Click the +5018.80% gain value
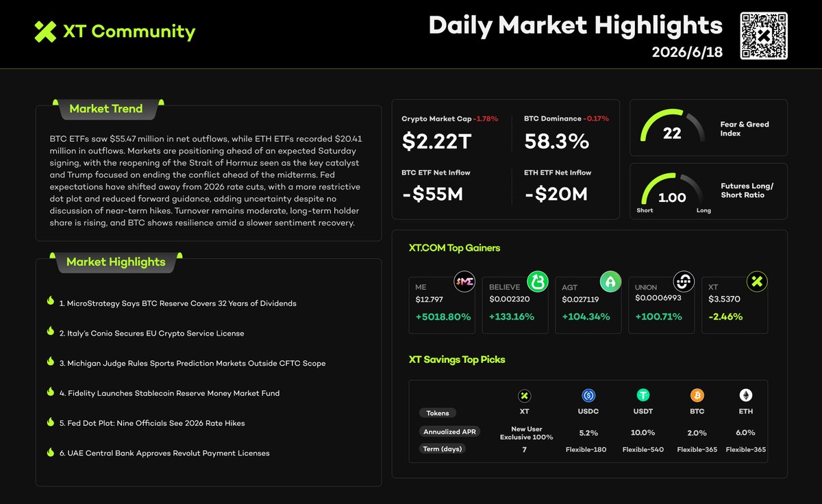This screenshot has height=504, width=822. pos(443,317)
